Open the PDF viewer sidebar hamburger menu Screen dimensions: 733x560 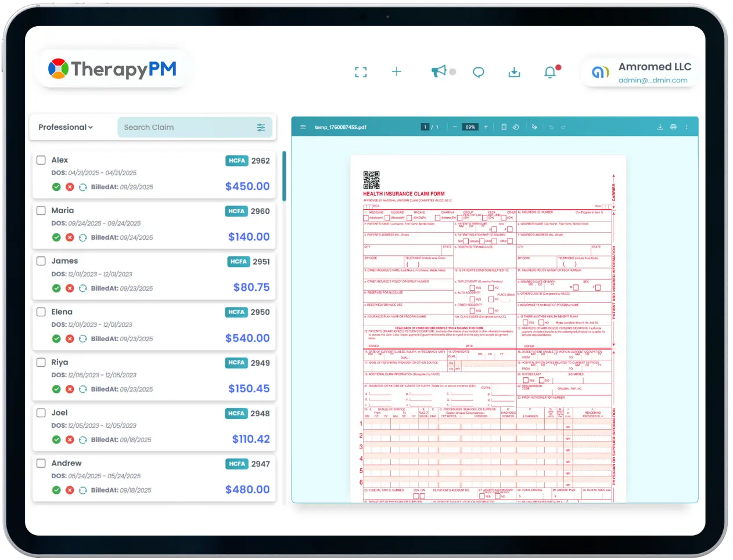pos(303,126)
